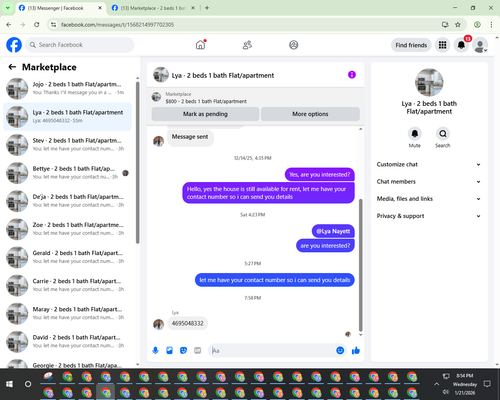
Task: Open Stev conversation in chat list
Action: 67,145
